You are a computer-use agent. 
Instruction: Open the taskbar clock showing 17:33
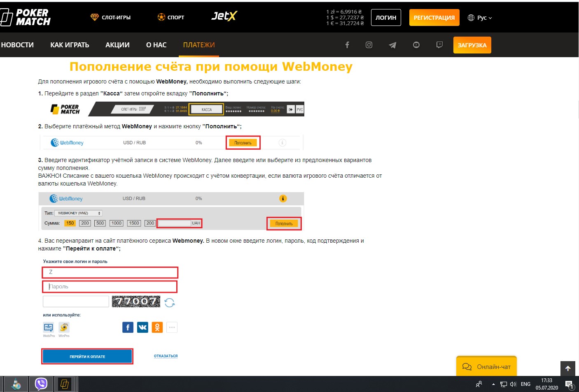pos(547,384)
